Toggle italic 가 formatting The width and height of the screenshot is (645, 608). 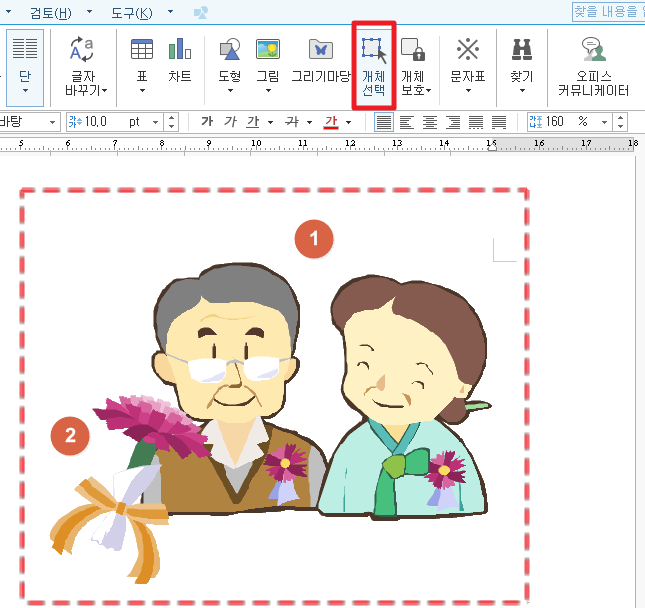pyautogui.click(x=230, y=122)
